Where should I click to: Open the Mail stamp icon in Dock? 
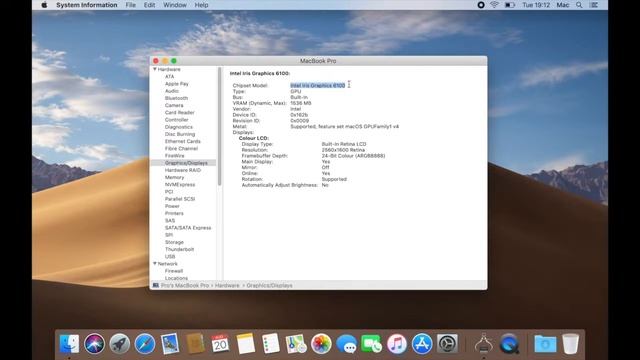[170, 344]
